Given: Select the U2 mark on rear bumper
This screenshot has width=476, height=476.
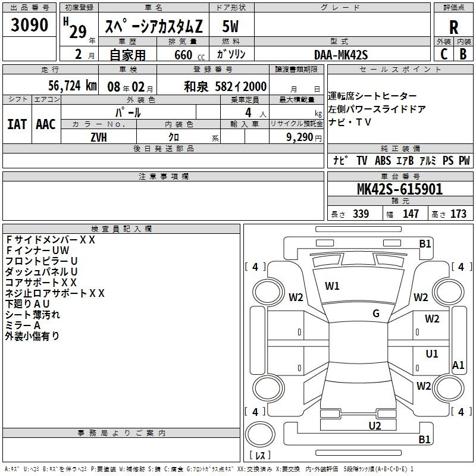Looking at the screenshot, I should pos(374,425).
